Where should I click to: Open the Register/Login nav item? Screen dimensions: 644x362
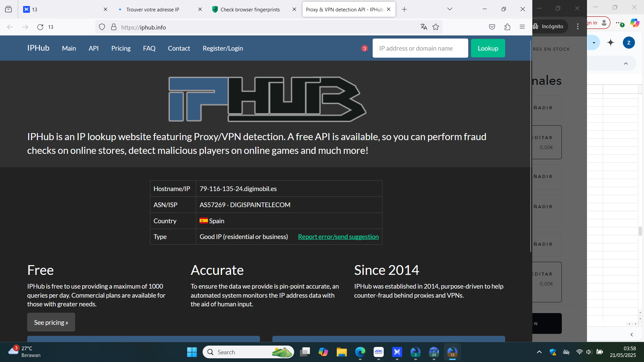(x=223, y=48)
